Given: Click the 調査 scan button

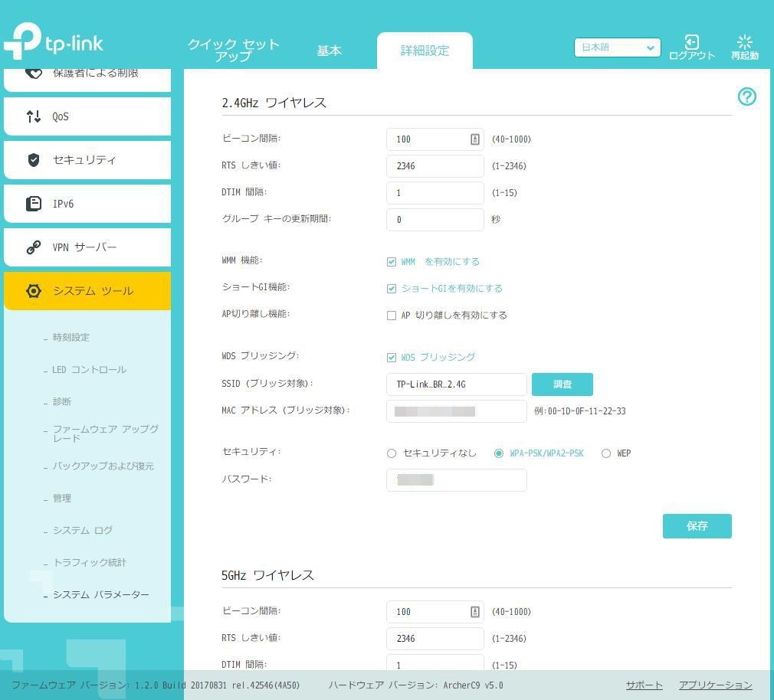Looking at the screenshot, I should (562, 384).
